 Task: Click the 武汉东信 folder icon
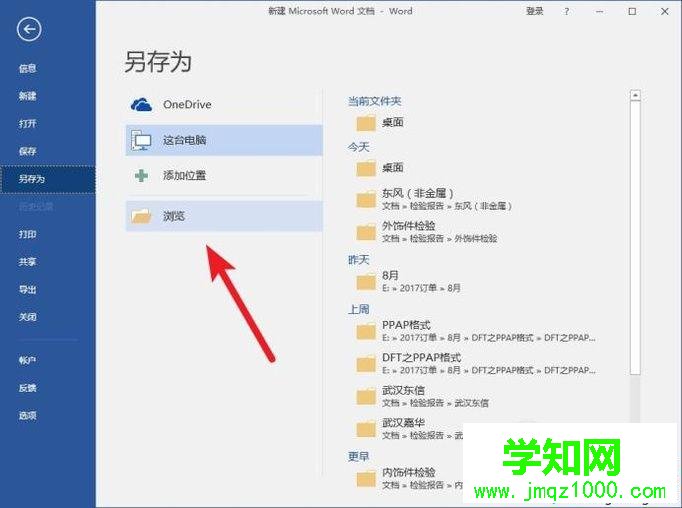pyautogui.click(x=366, y=397)
